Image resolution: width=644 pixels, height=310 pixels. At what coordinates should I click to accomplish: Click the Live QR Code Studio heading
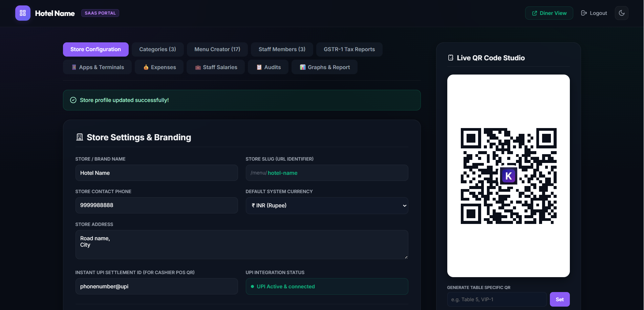point(491,58)
